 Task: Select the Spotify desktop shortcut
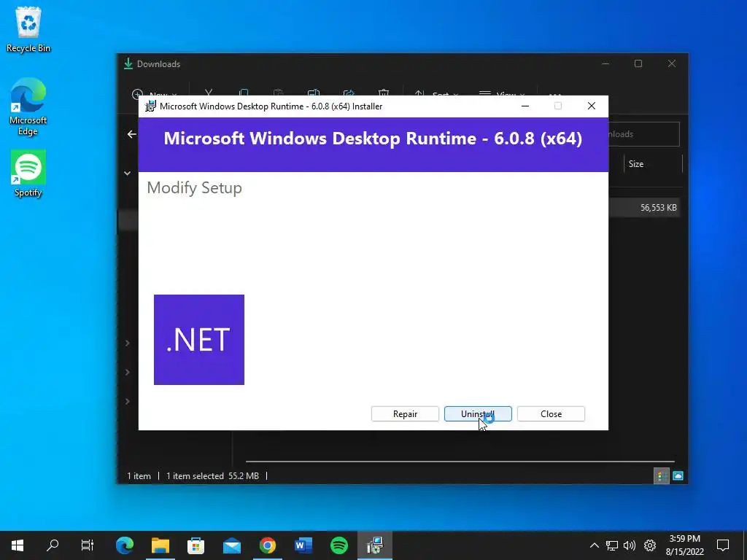pos(28,174)
